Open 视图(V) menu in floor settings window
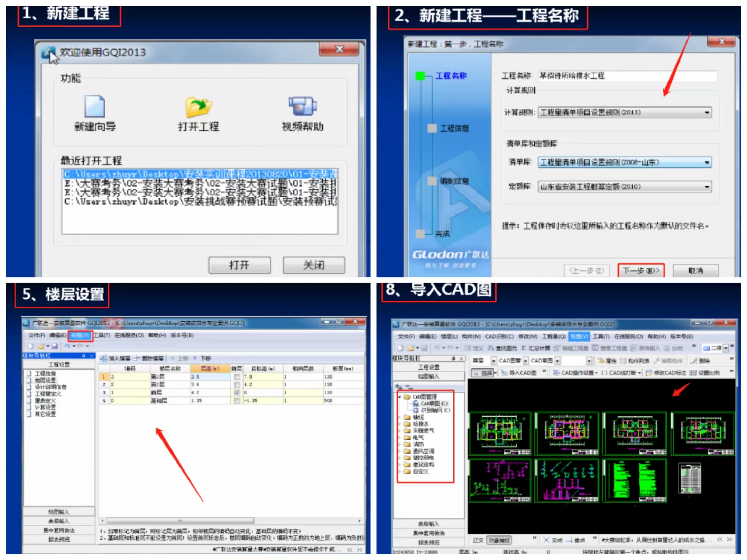The image size is (747, 560). point(80,335)
